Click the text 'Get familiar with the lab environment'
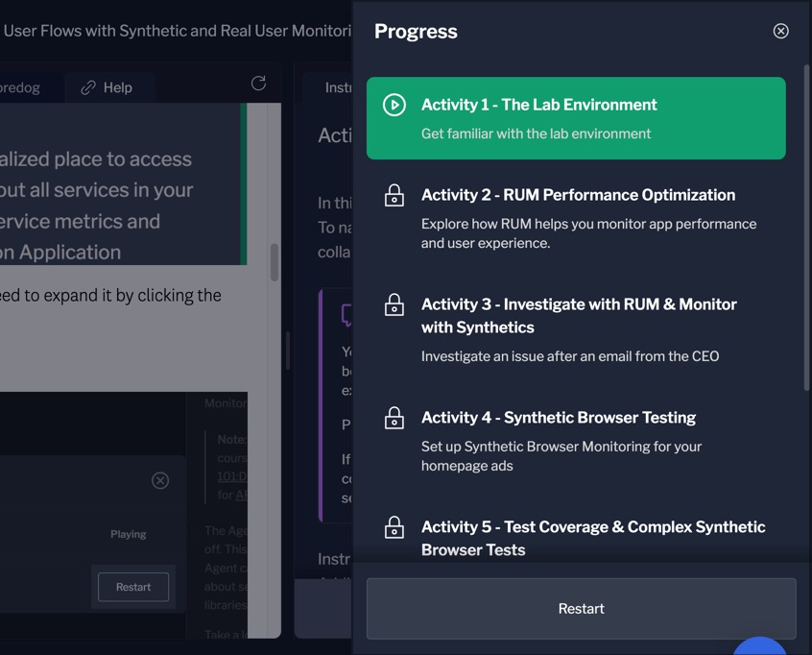This screenshot has width=812, height=655. point(536,133)
